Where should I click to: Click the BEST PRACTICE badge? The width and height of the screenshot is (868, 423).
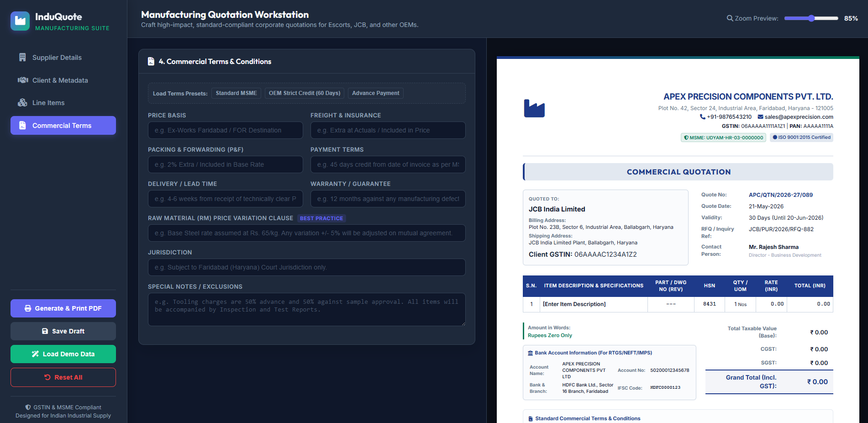click(321, 218)
